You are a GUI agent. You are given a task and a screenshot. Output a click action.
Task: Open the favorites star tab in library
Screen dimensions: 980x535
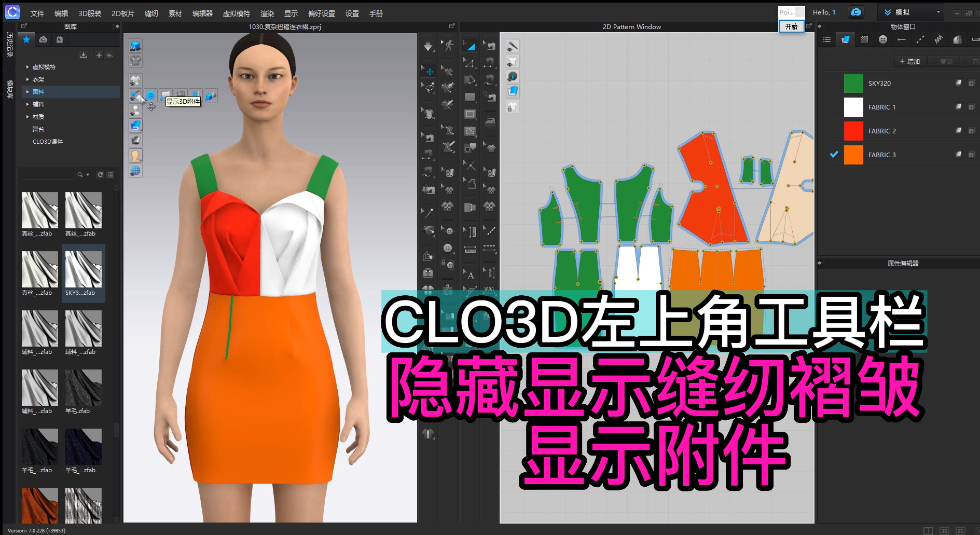(26, 39)
